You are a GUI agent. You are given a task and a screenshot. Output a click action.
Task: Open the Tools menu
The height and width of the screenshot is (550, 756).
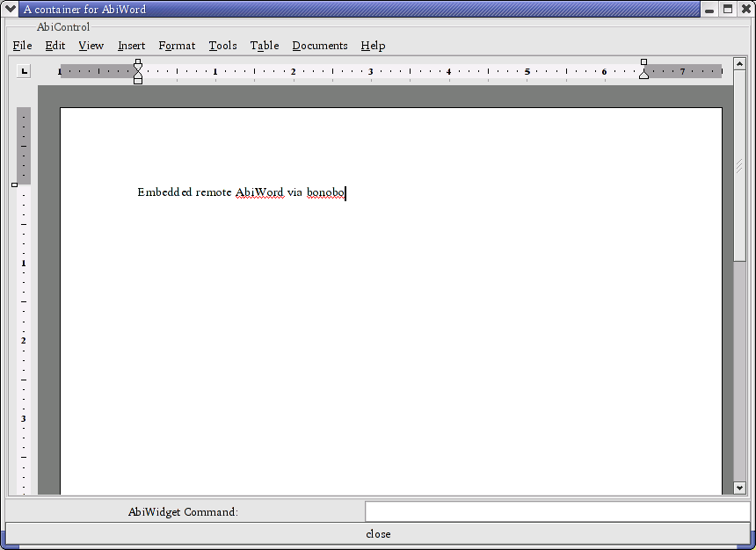[222, 46]
